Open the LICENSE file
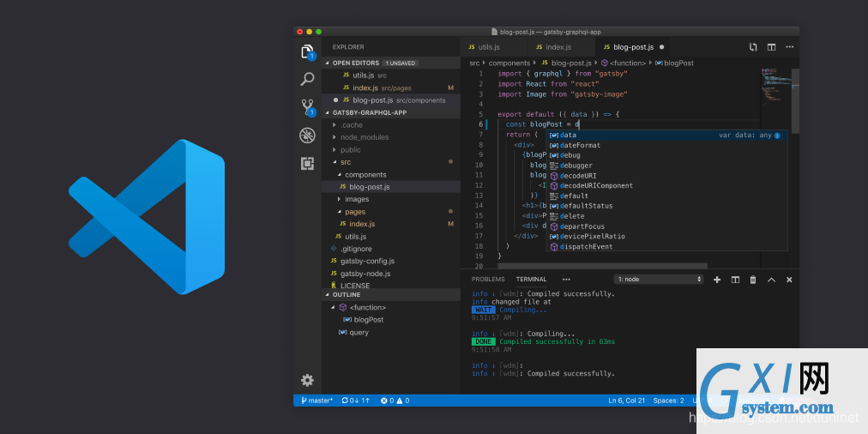 pos(391,285)
